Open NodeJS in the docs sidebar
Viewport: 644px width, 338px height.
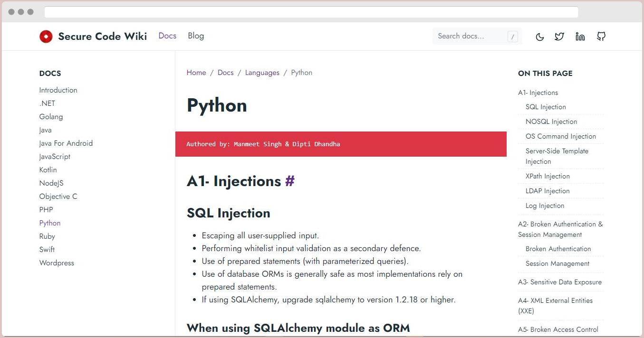tap(51, 183)
